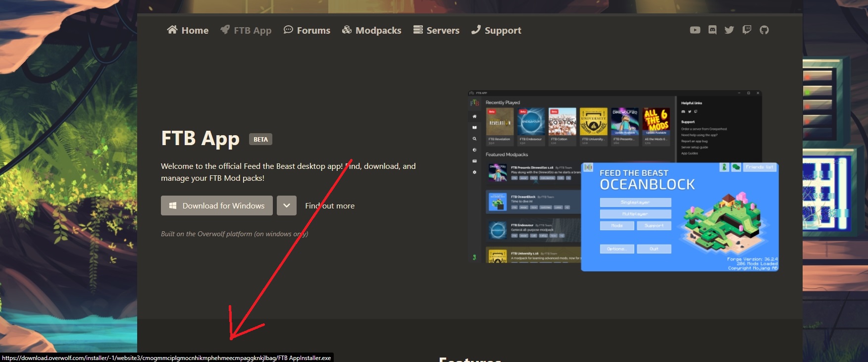868x362 pixels.
Task: Expand the download options chevron dropdown
Action: pos(287,206)
